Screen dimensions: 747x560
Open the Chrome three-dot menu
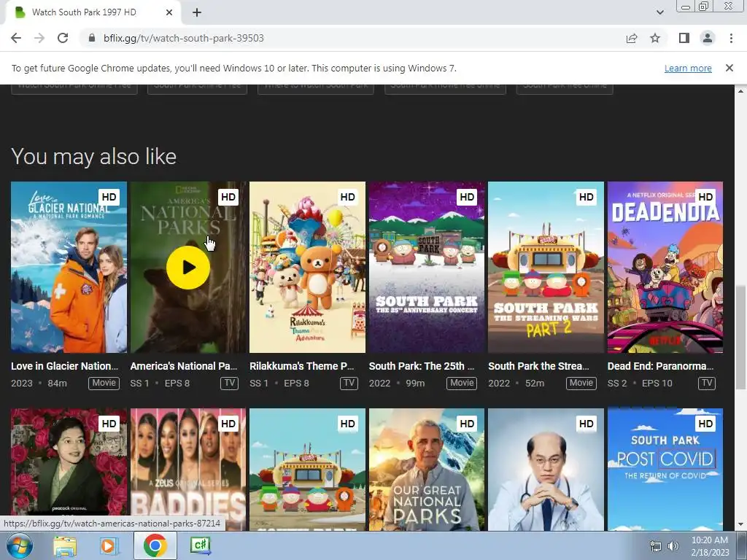pyautogui.click(x=731, y=38)
